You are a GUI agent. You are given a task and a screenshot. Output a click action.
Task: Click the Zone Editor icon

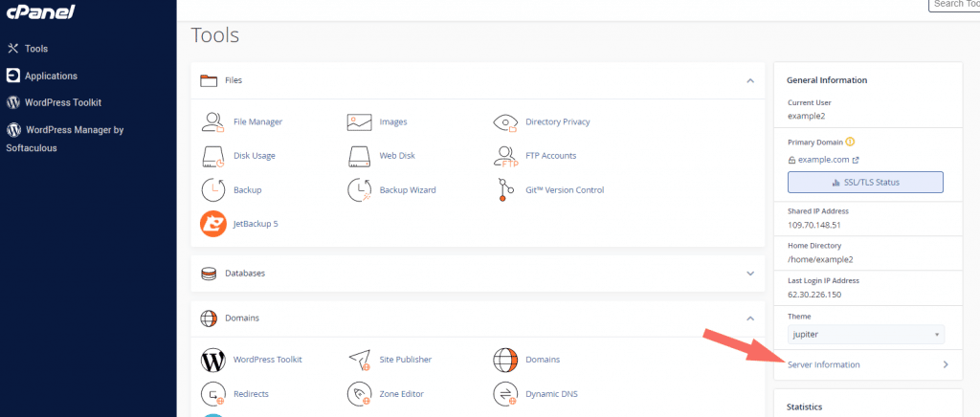(x=360, y=394)
